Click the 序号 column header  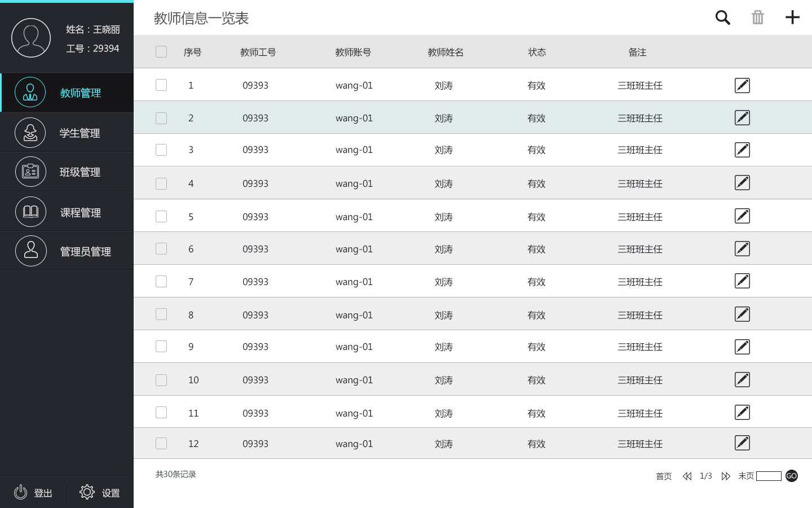point(193,52)
